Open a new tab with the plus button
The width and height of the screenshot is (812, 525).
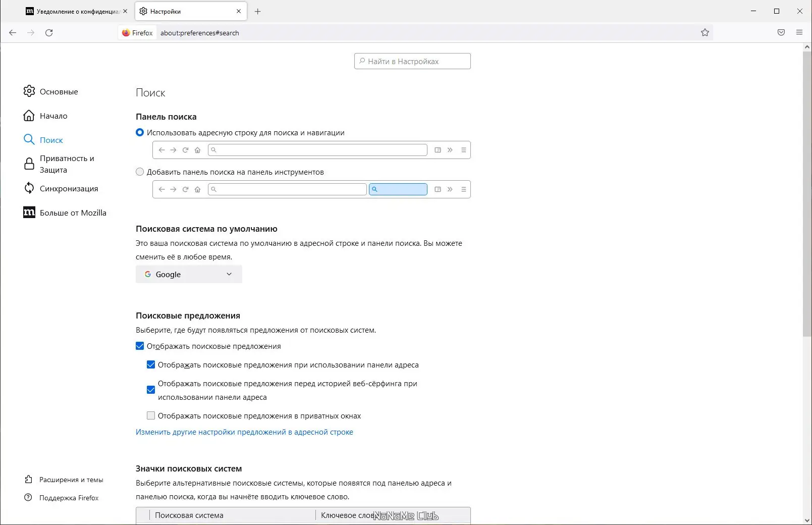[258, 11]
